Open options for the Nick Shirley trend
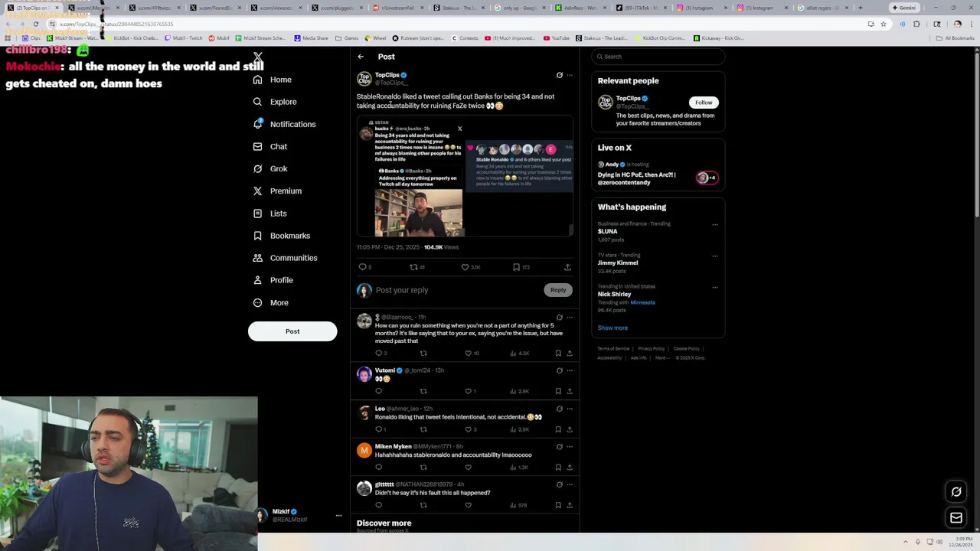 715,287
